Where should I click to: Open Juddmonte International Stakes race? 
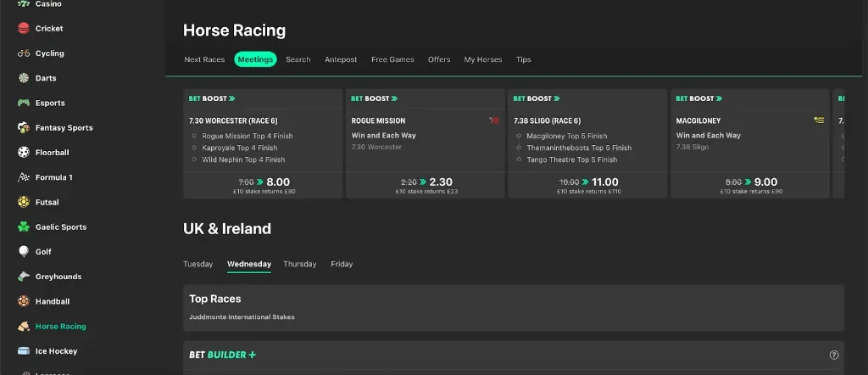point(242,317)
